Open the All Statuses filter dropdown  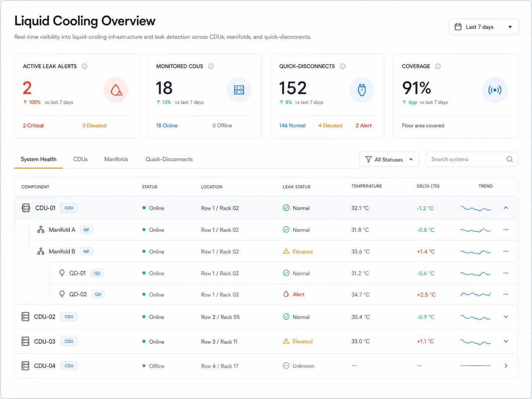tap(389, 159)
